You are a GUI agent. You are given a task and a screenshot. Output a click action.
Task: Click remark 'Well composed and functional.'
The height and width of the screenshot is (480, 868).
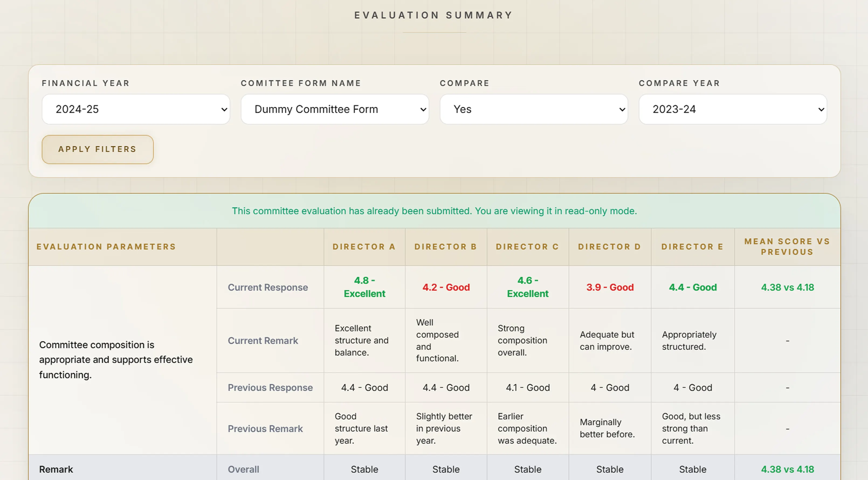tap(437, 340)
